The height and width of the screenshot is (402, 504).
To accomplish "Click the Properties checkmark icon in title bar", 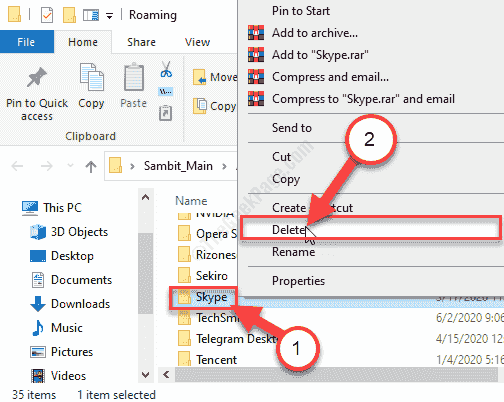I will (x=47, y=15).
